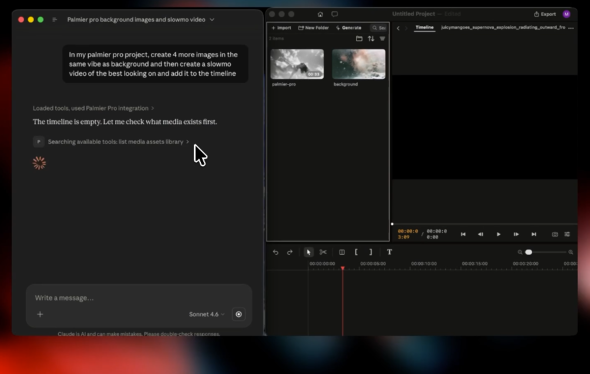Click the undo arrow in timeline toolbar

pyautogui.click(x=275, y=252)
